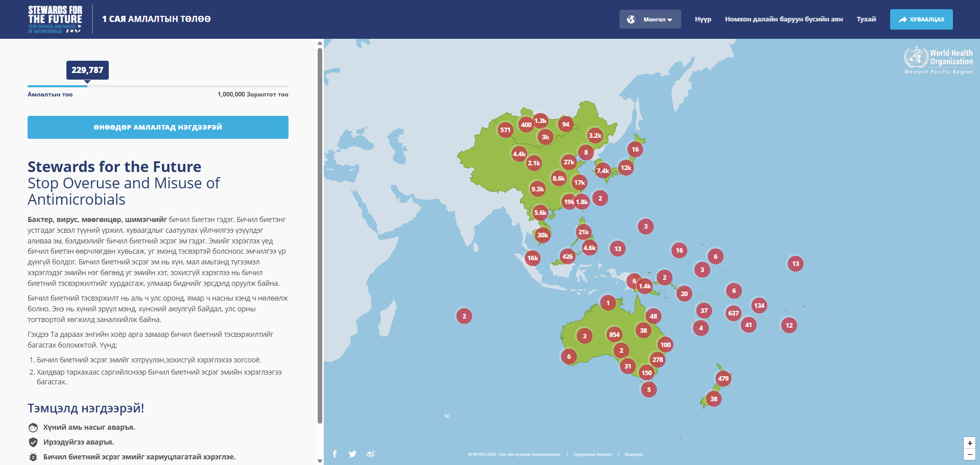Zoom in the map with plus button
This screenshot has width=980, height=465.
[x=969, y=443]
